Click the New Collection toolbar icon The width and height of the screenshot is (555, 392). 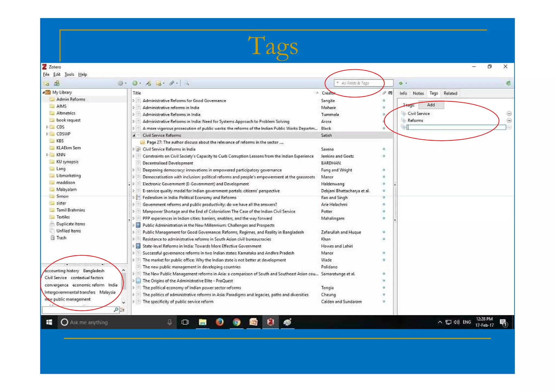pyautogui.click(x=46, y=83)
